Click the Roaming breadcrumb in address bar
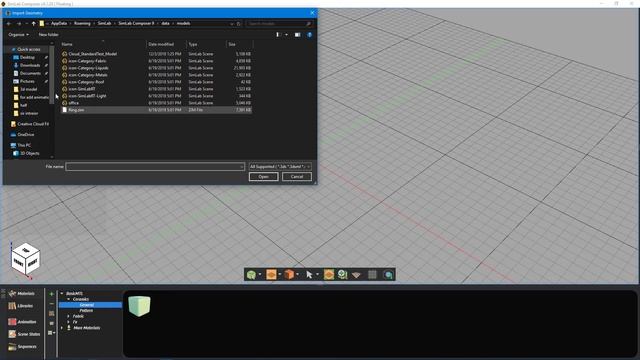The height and width of the screenshot is (360, 640). pos(82,23)
